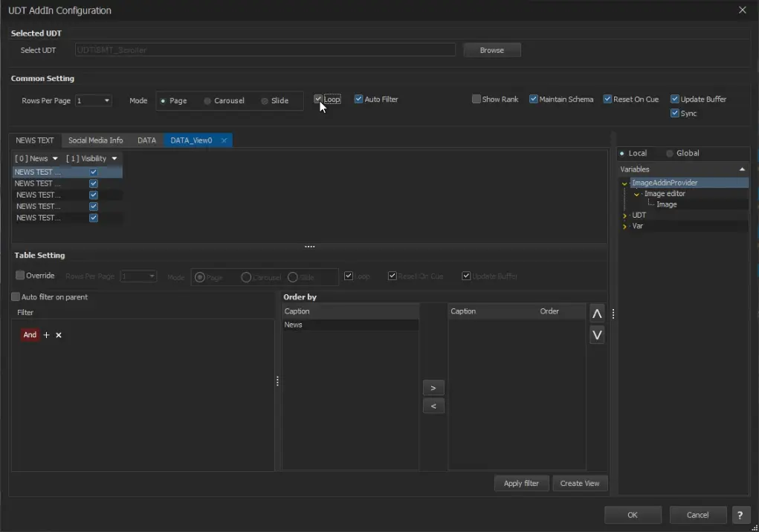759x532 pixels.
Task: Move order item up with arrow button
Action: [597, 314]
